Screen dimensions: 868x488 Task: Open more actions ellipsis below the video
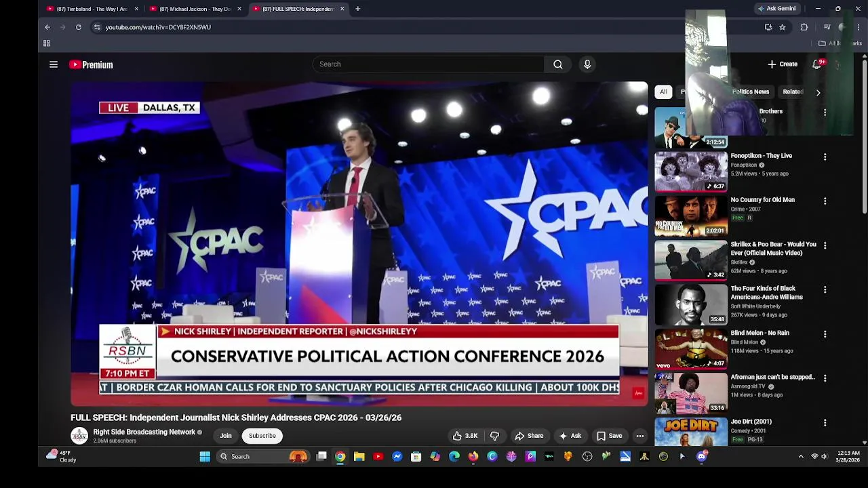click(639, 436)
